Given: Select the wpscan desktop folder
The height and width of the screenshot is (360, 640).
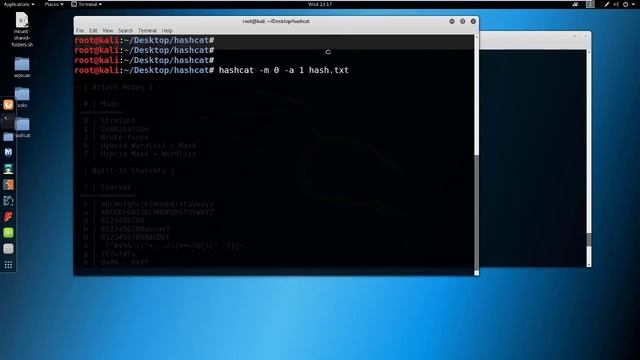Looking at the screenshot, I should coord(22,67).
